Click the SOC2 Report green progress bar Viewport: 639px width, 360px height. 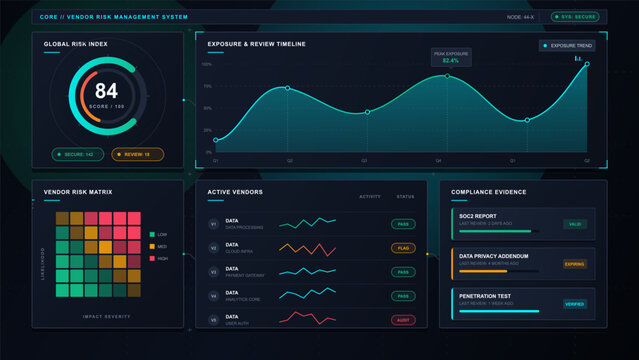click(x=495, y=231)
